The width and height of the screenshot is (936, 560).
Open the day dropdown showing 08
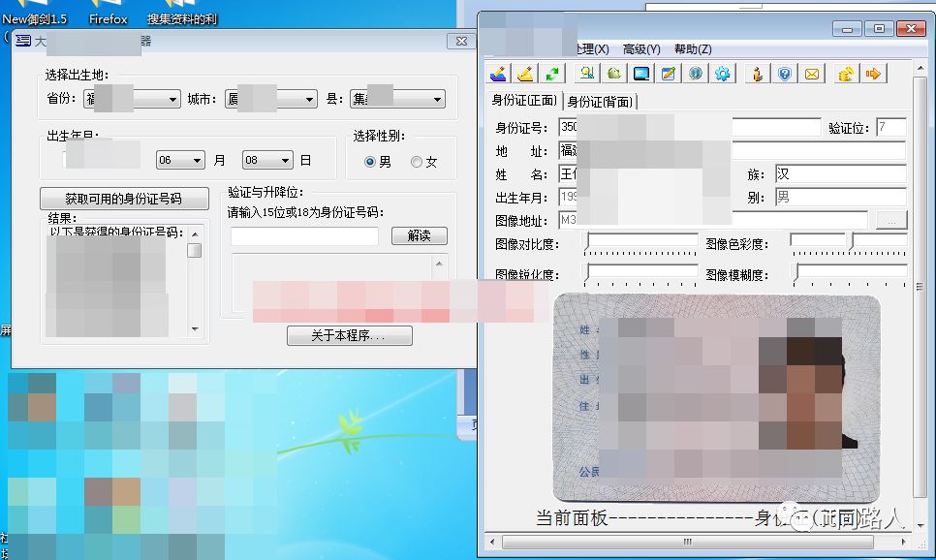(x=286, y=161)
